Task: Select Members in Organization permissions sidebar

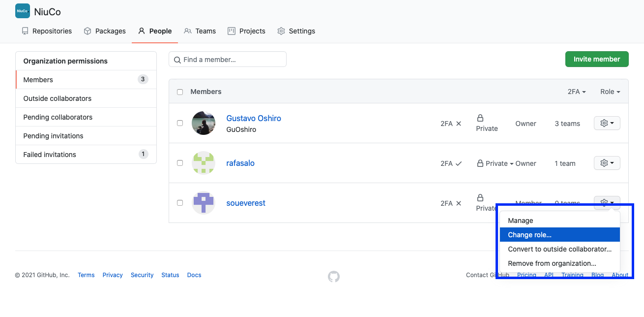Action: coord(86,80)
